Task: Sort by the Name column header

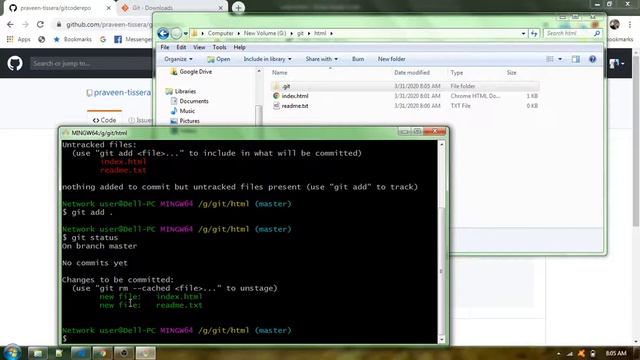Action: [280, 73]
